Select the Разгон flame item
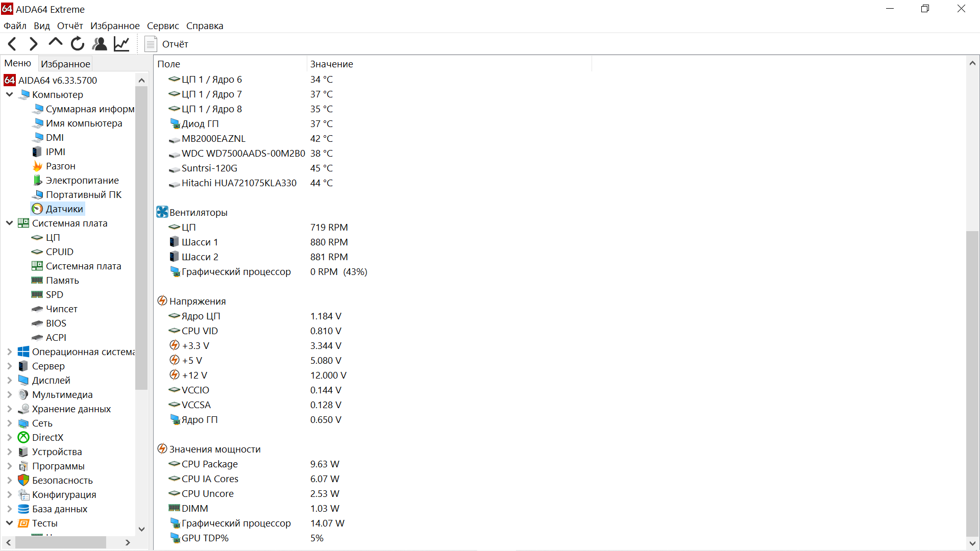 tap(60, 166)
